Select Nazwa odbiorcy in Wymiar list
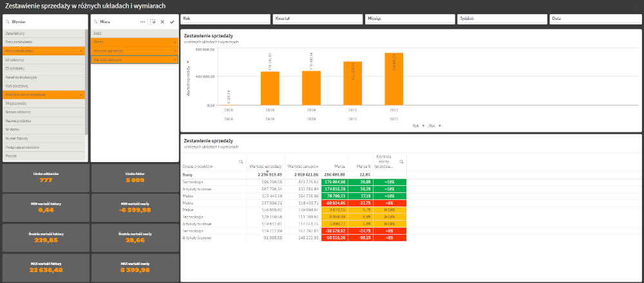Viewport: 644px width, 283px height. click(44, 113)
